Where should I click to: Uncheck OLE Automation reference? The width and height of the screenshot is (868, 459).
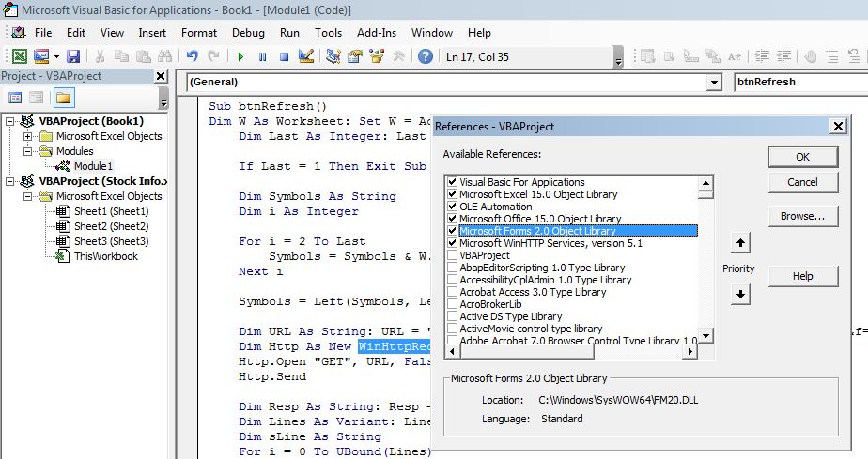coord(452,207)
